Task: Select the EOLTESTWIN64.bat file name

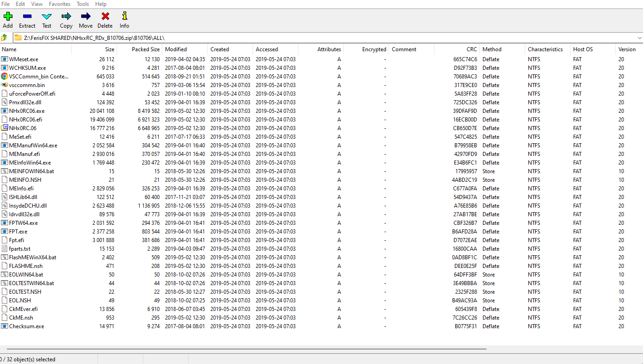Action: tap(31, 283)
